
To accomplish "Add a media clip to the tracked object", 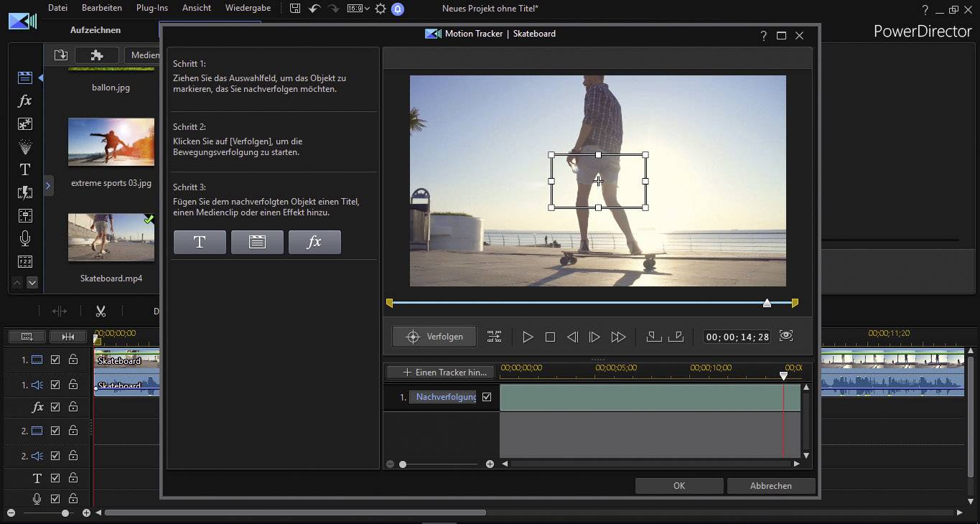I will (x=257, y=243).
